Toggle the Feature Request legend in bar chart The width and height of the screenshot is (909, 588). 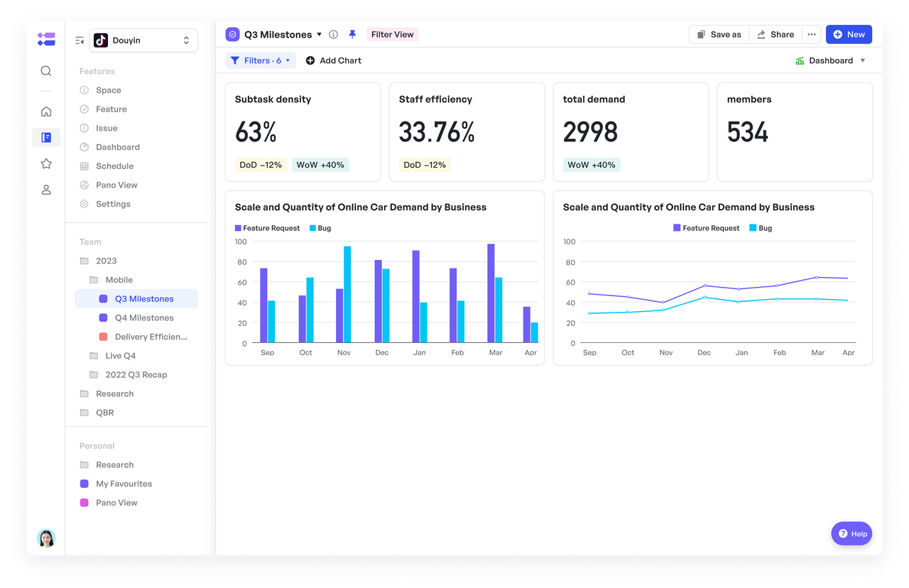pos(267,228)
